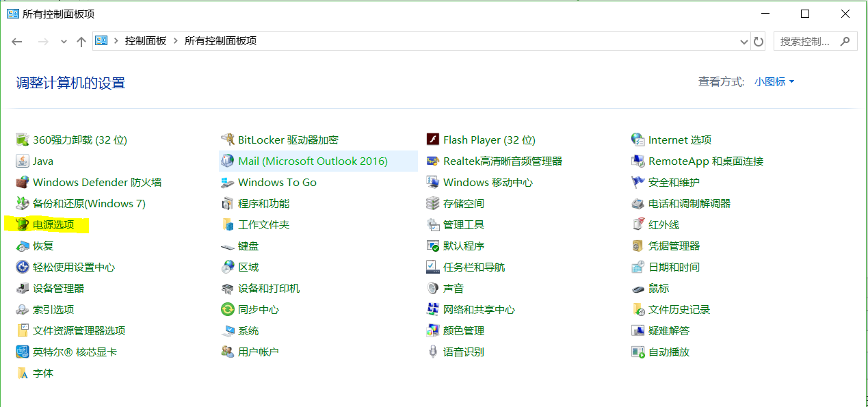This screenshot has height=407, width=868.
Task: Open Windows Defender 防火墙 icon
Action: pyautogui.click(x=23, y=182)
